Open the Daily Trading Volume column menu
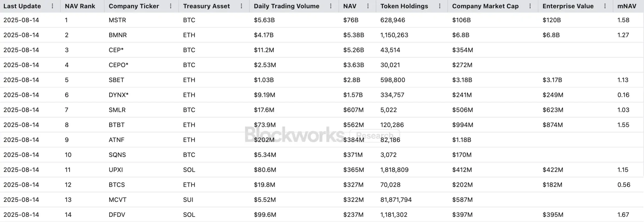Screen dimensions: 644x222 [x=331, y=6]
